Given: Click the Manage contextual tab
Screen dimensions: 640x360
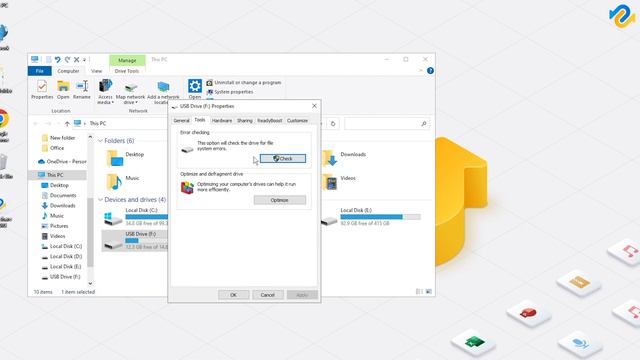Looking at the screenshot, I should [x=127, y=60].
